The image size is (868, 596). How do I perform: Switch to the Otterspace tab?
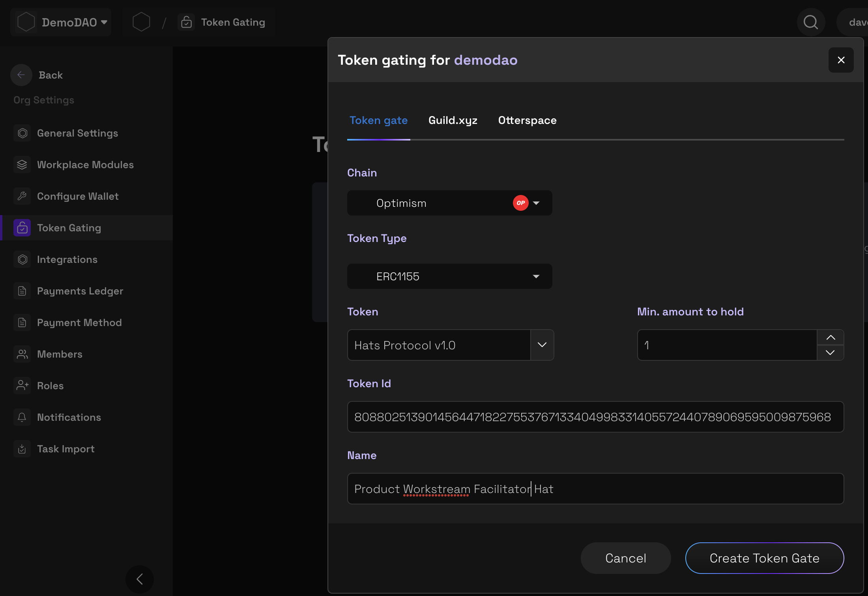(527, 120)
